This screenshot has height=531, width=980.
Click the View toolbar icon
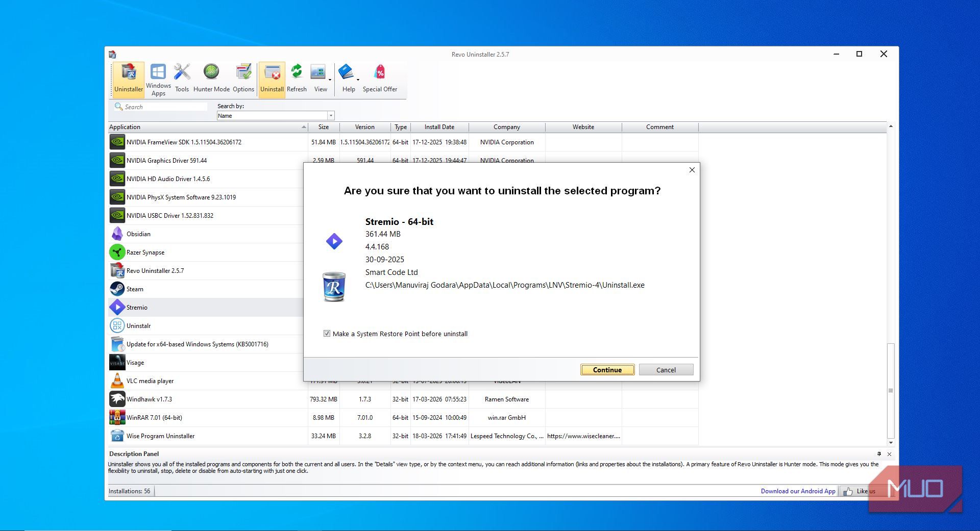pyautogui.click(x=320, y=79)
